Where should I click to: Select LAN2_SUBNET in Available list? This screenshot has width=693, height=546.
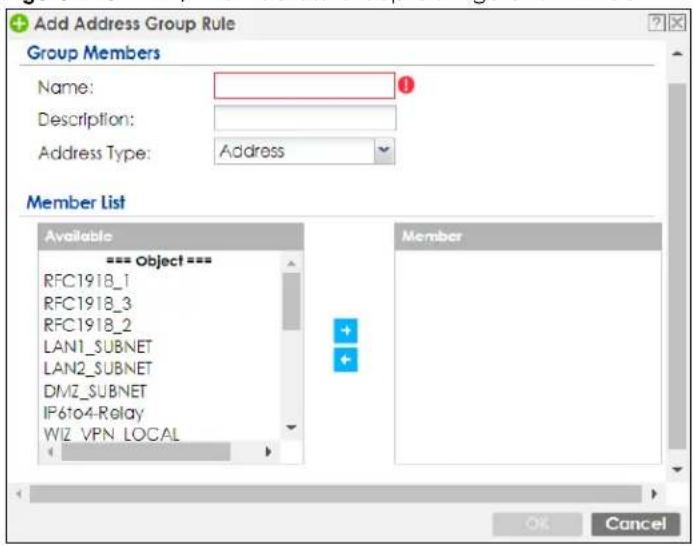tap(98, 368)
